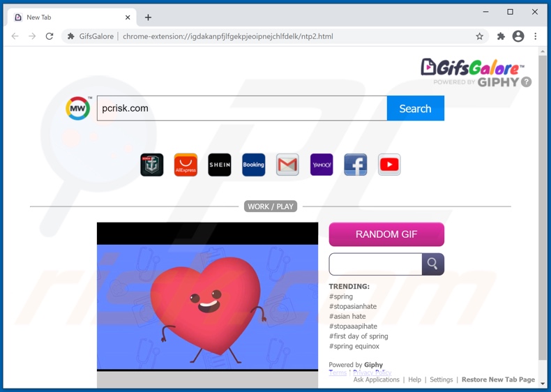
Task: Select the #stopaaapihate trending tag
Action: tap(353, 326)
